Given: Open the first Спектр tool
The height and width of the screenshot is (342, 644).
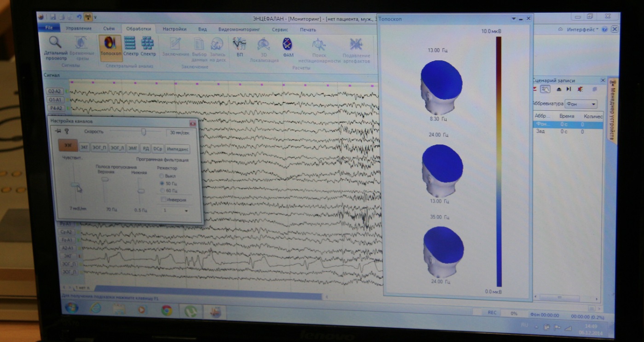Looking at the screenshot, I should (x=131, y=47).
